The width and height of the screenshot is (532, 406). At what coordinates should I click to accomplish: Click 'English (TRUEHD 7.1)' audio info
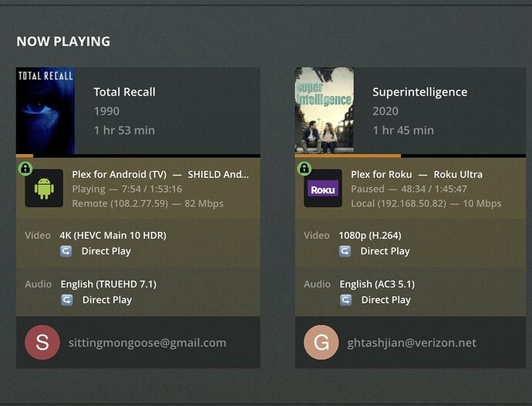(109, 284)
